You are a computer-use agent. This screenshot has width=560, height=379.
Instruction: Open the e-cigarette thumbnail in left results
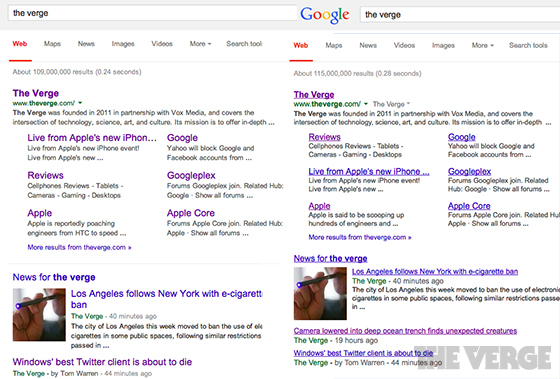coord(39,315)
